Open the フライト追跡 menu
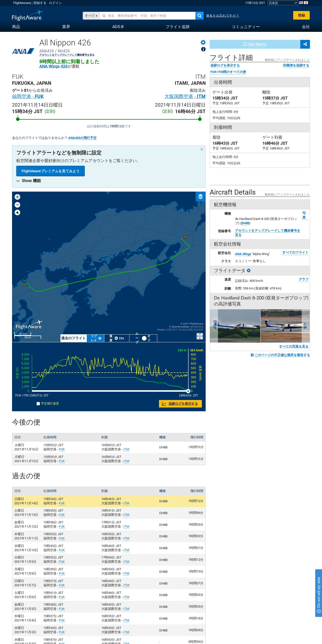 tap(178, 27)
